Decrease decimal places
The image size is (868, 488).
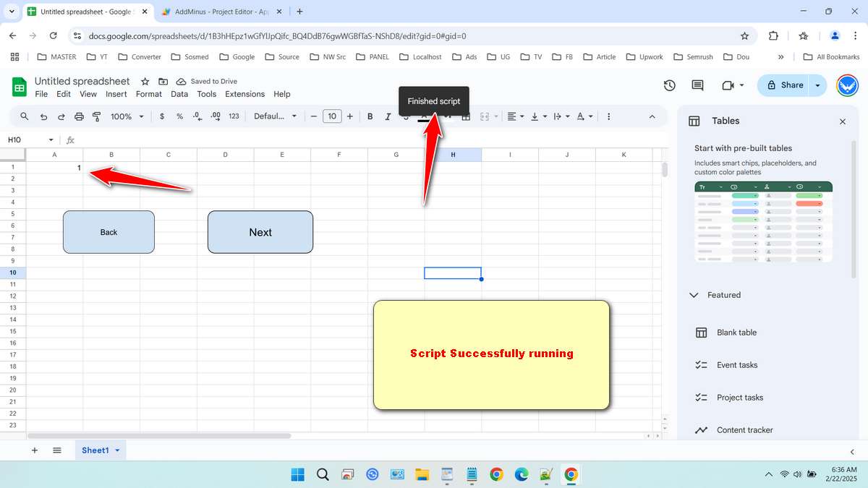point(197,116)
